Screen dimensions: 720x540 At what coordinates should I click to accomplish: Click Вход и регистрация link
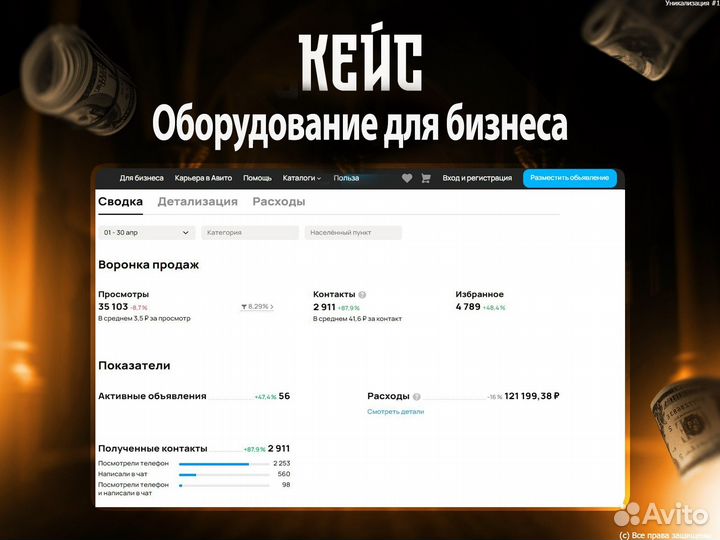tap(477, 178)
